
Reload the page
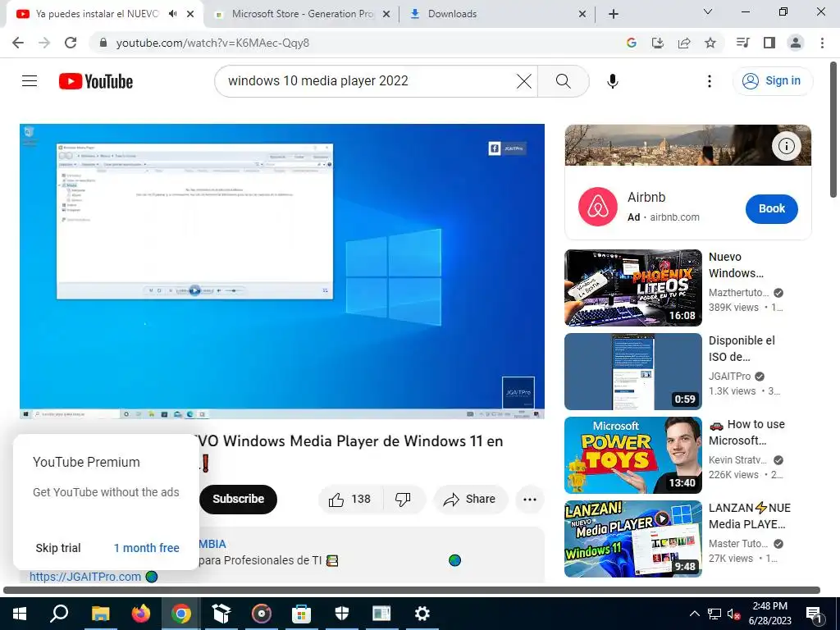(71, 43)
